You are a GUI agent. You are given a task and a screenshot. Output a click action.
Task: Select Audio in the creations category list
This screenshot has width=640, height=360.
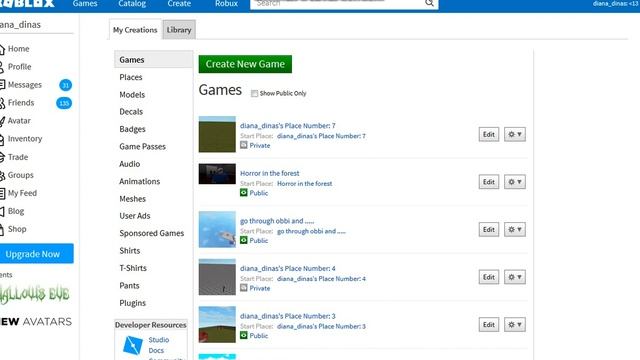click(129, 164)
